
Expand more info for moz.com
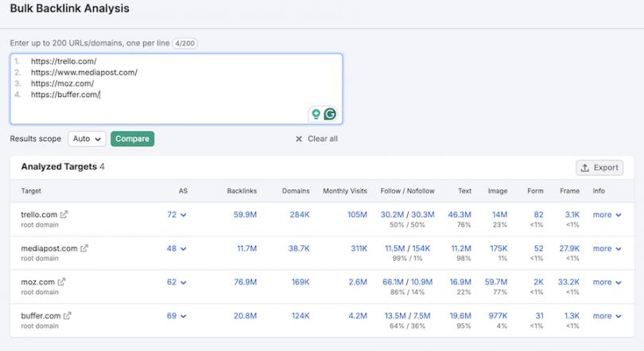click(x=607, y=282)
